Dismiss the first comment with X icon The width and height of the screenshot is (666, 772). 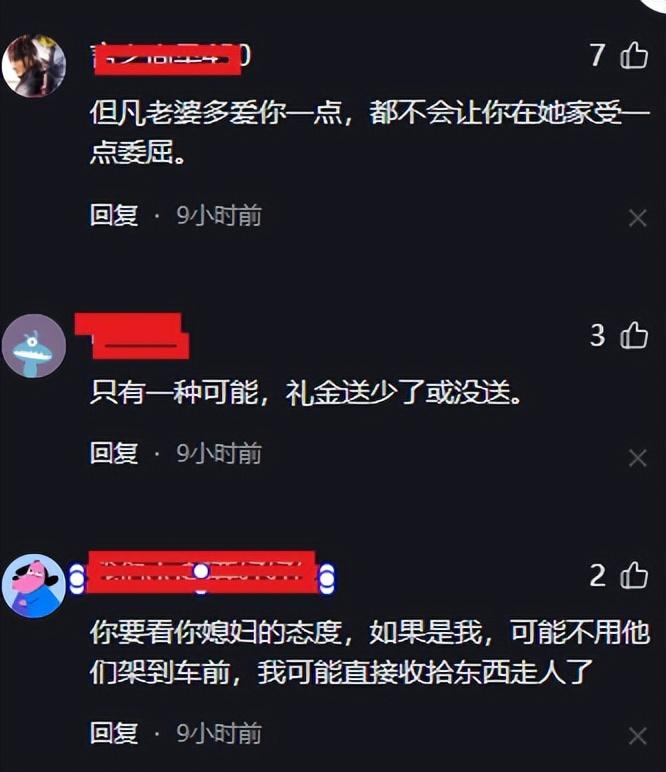[637, 218]
